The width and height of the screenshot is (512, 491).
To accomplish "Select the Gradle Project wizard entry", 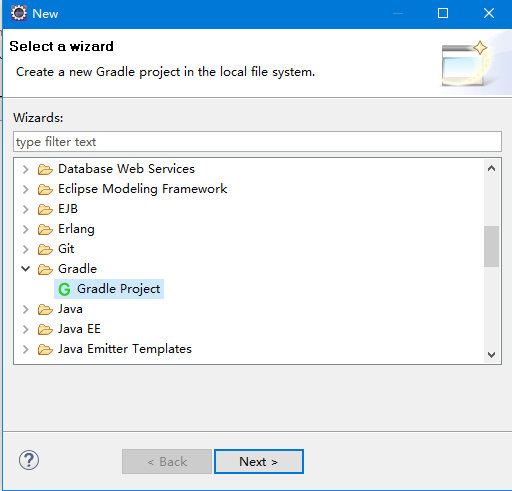I will pyautogui.click(x=109, y=289).
